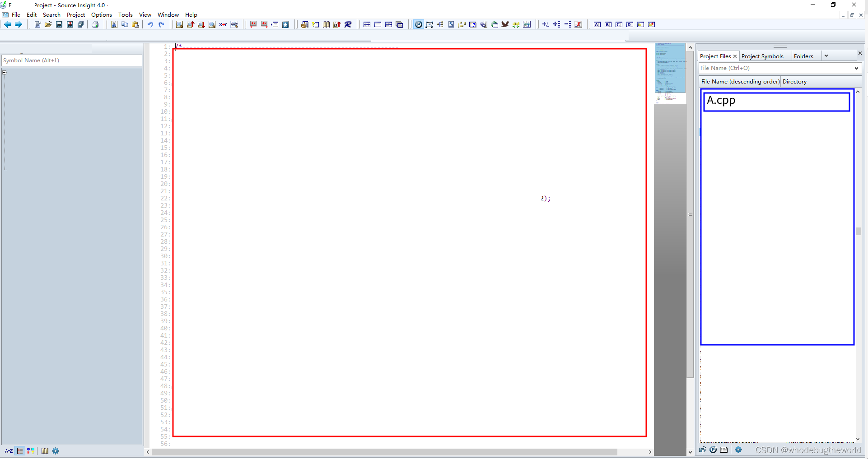Screen dimensions: 868x459
Task: Open the relation window tree icon
Action: (x=440, y=24)
